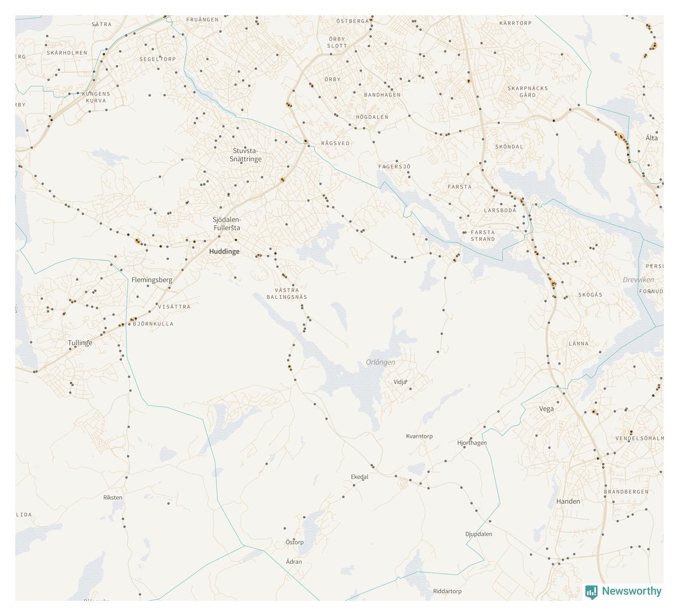Click the Hjorthagen place label
Viewport: 679px width, 616px height.
click(472, 443)
